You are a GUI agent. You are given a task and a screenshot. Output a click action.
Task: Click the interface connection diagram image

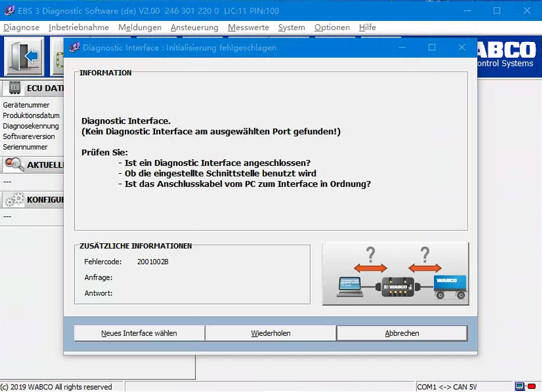(395, 273)
